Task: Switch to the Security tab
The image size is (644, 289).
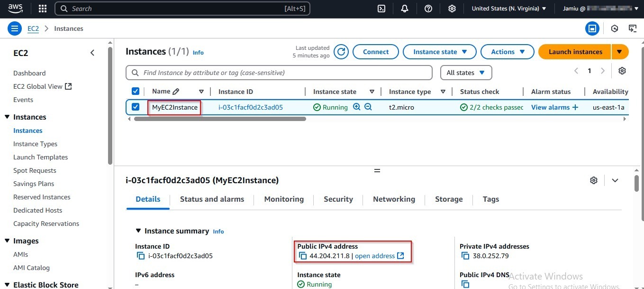Action: click(338, 199)
